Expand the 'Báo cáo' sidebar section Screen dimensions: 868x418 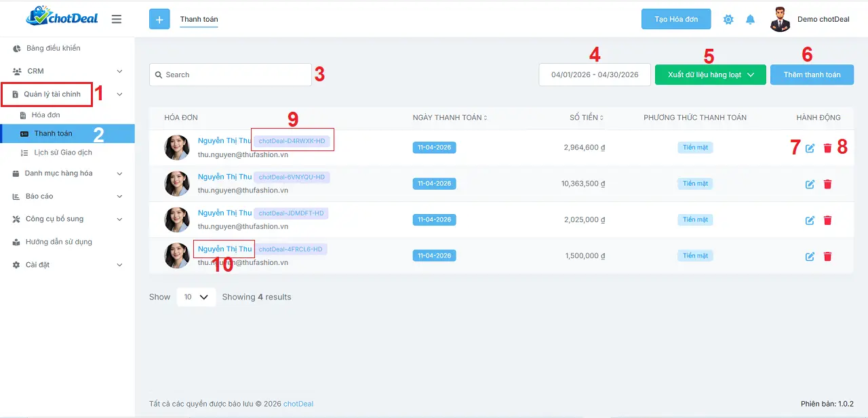[68, 196]
